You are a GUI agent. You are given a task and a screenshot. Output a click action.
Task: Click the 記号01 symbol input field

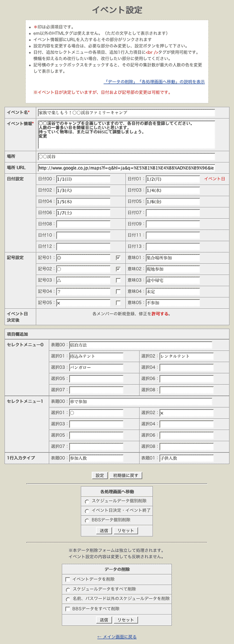click(x=83, y=258)
